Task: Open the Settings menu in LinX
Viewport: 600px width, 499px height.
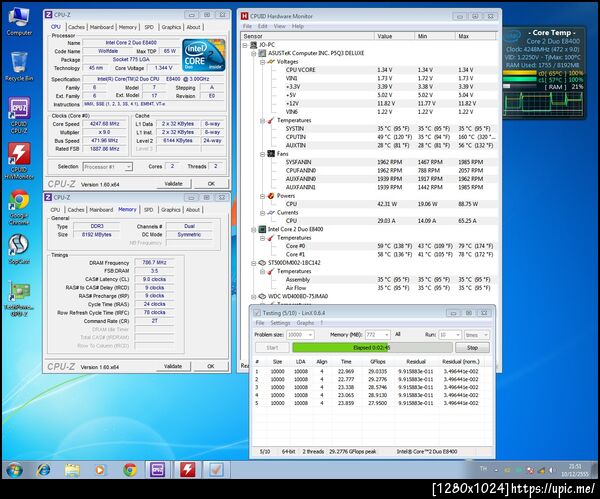Action: (x=280, y=323)
